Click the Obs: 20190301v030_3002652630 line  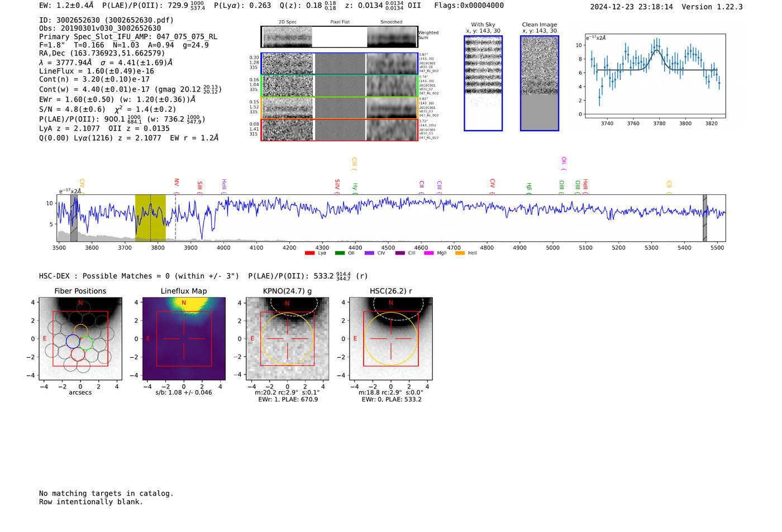click(100, 28)
